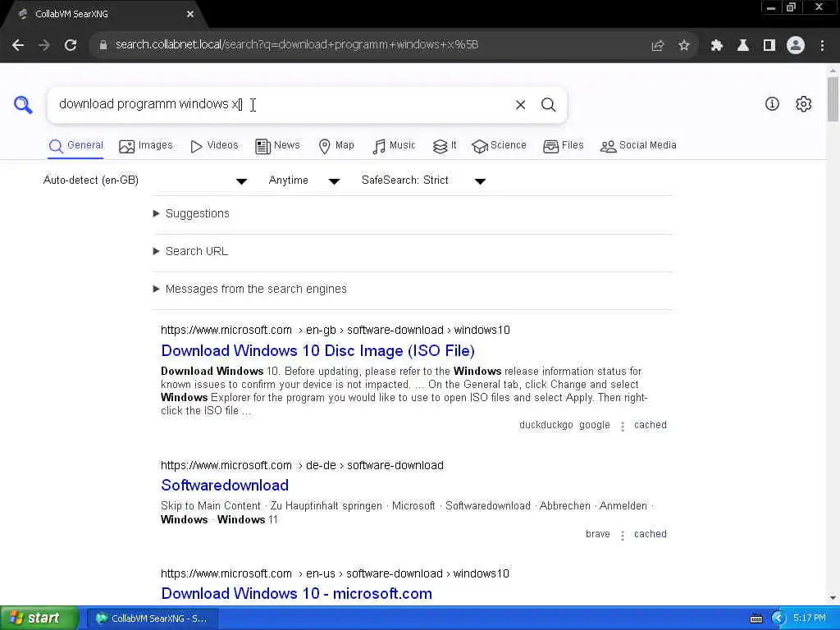Switch to Music tab
This screenshot has width=840, height=630.
pyautogui.click(x=394, y=146)
